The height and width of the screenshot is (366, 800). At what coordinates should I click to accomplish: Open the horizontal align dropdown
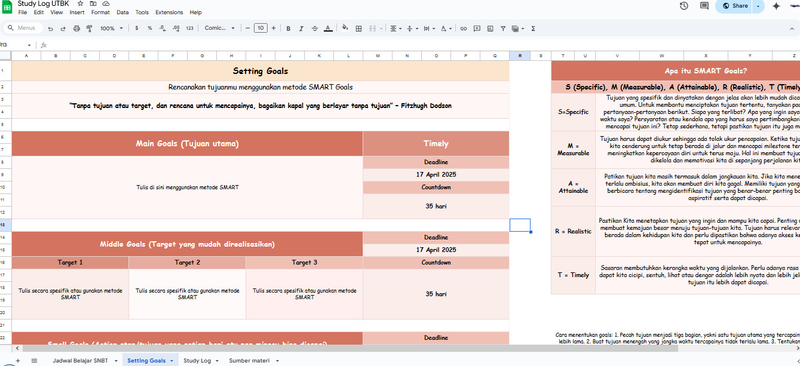(395, 29)
